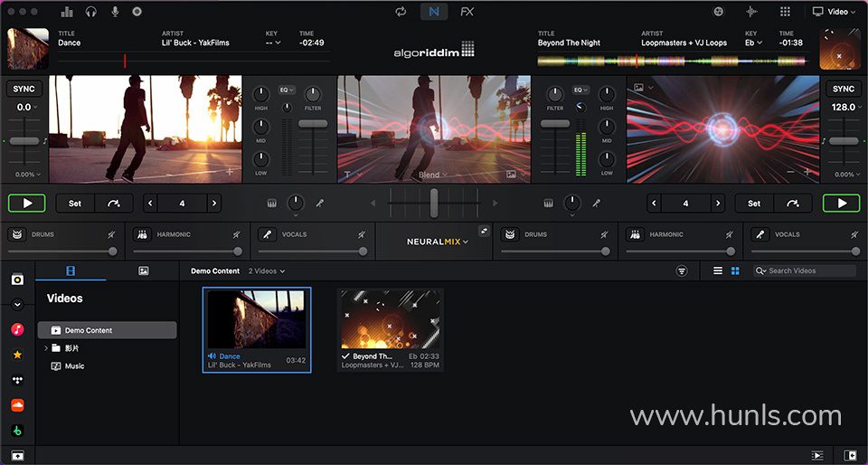The height and width of the screenshot is (465, 868).
Task: Click the left deck Set cue button
Action: coord(75,204)
